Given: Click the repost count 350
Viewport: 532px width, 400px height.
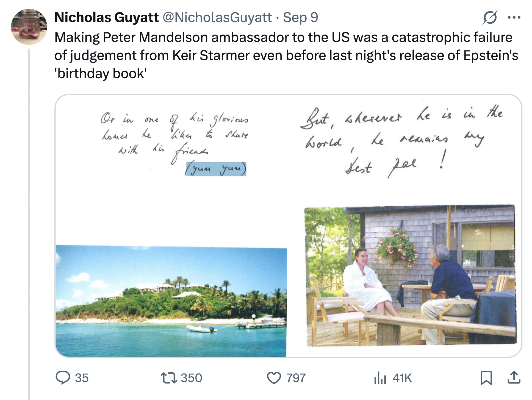Looking at the screenshot, I should tap(191, 378).
